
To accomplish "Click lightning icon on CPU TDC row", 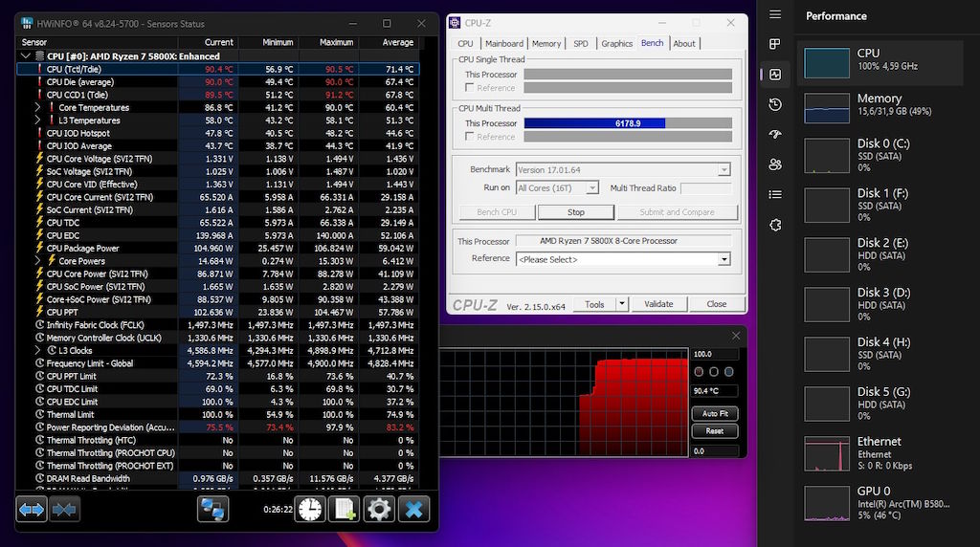I will click(40, 222).
